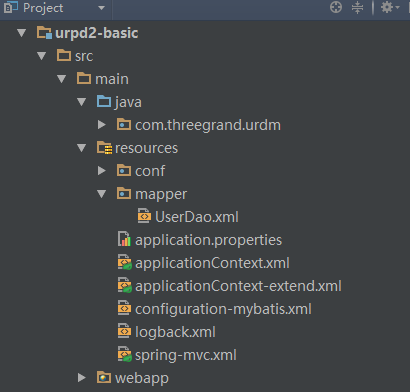The width and height of the screenshot is (410, 392).
Task: Select the conf folder name
Action: (150, 171)
